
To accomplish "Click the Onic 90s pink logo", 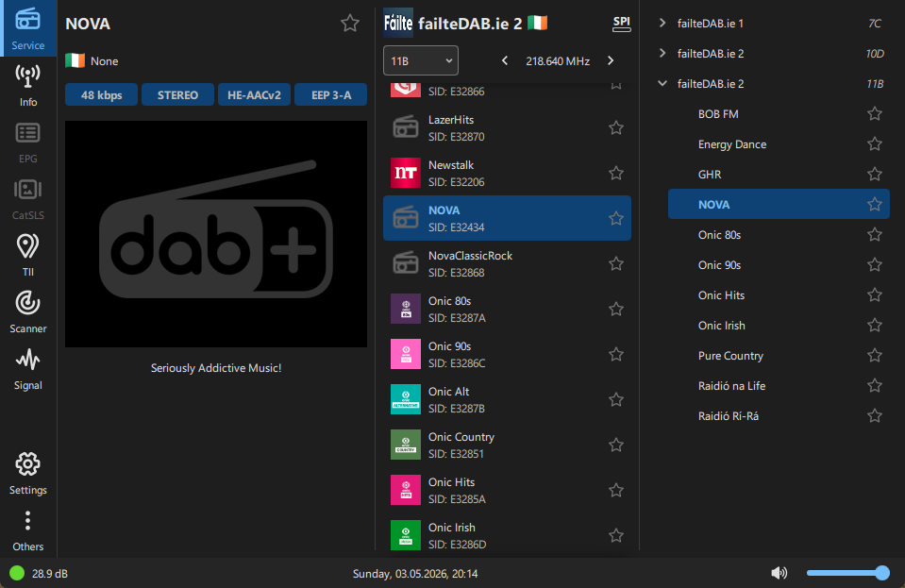I will (405, 354).
